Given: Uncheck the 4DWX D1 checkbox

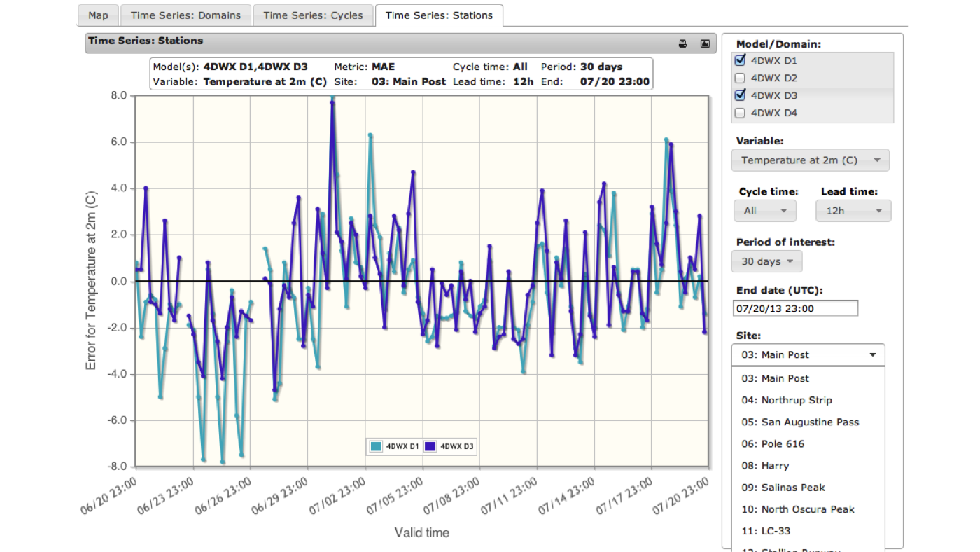Looking at the screenshot, I should click(741, 60).
